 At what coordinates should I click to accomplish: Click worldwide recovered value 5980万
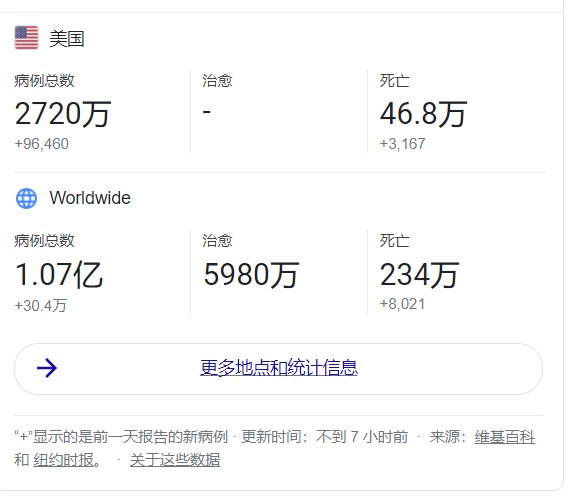251,275
